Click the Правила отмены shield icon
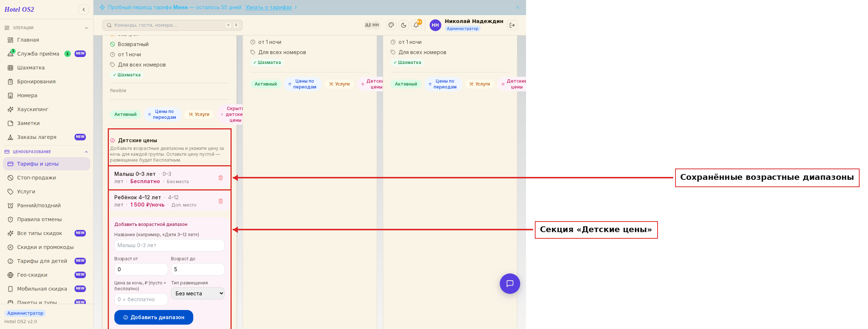 pyautogui.click(x=11, y=219)
